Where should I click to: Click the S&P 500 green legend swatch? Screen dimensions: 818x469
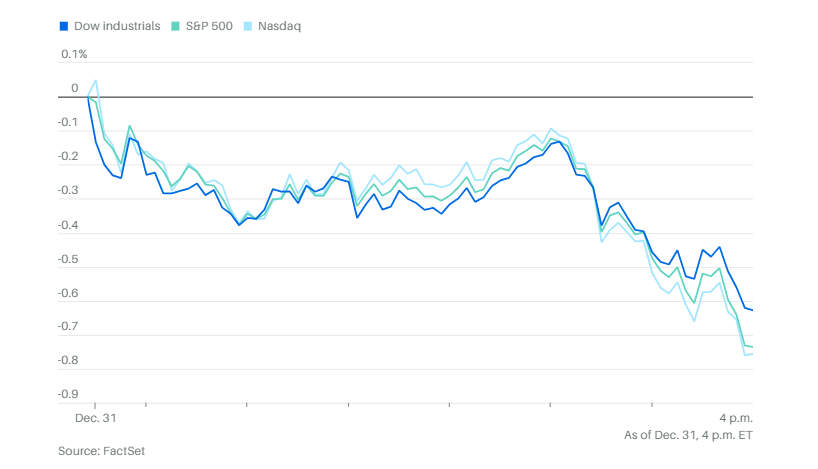pos(177,26)
